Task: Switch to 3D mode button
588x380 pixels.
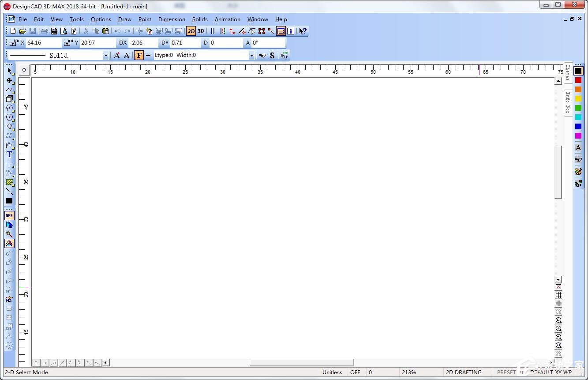Action: [201, 31]
